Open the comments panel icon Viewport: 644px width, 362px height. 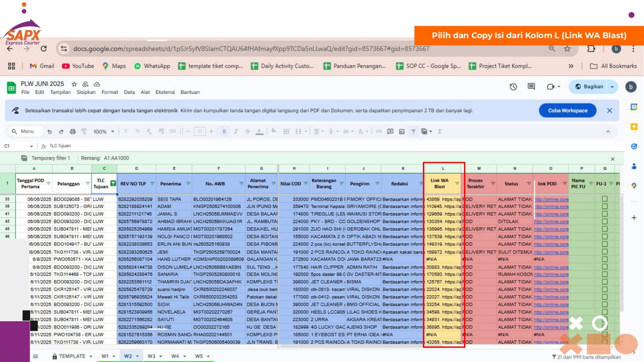coord(531,87)
